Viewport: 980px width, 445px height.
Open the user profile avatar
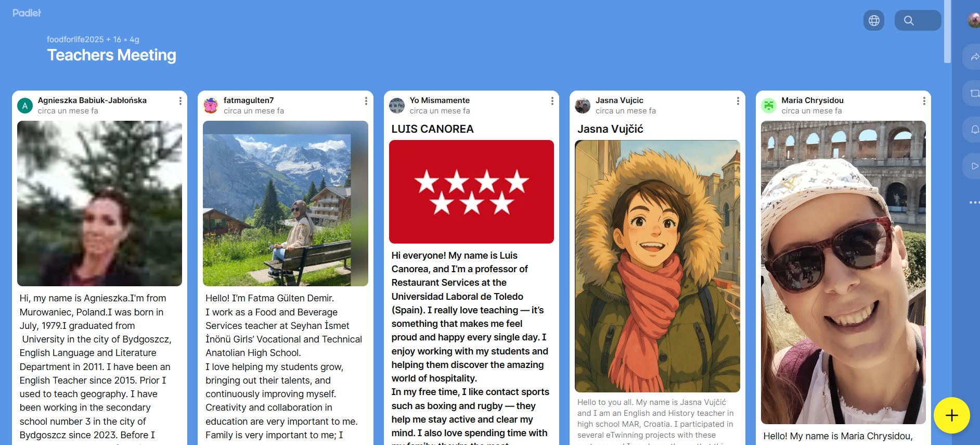(974, 20)
